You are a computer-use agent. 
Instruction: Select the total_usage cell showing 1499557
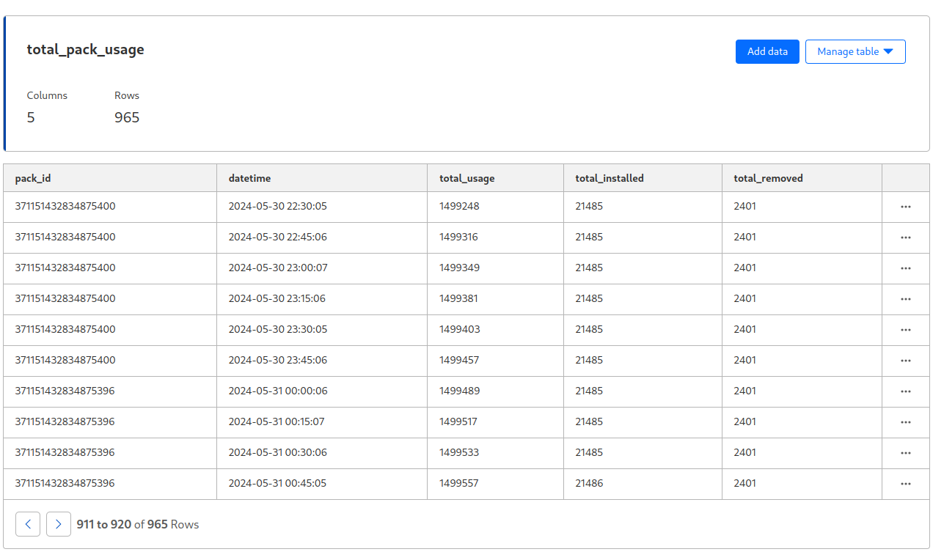point(459,484)
